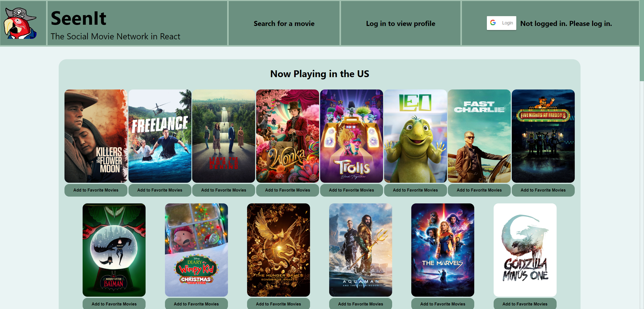This screenshot has width=644, height=309.
Task: Open The Marvels movie poster
Action: 443,250
